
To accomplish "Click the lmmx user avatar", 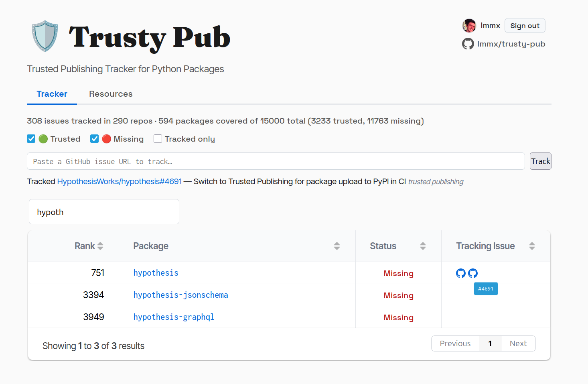I will 469,26.
